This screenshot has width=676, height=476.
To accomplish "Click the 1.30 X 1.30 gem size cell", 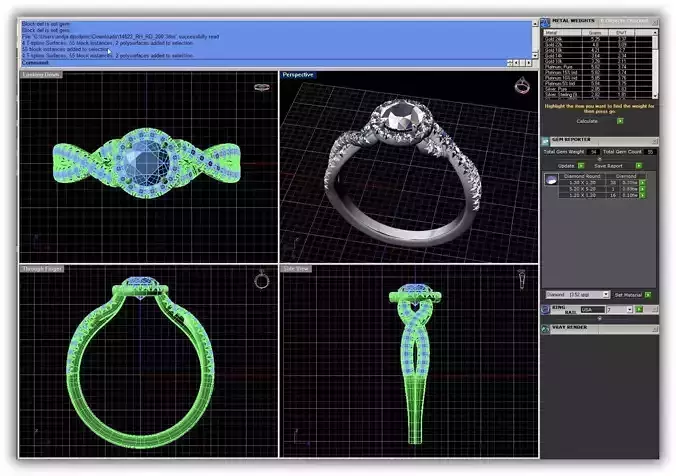I will [582, 183].
